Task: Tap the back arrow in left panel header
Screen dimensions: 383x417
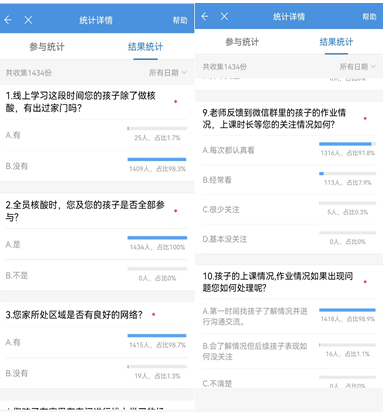Action: click(x=8, y=20)
